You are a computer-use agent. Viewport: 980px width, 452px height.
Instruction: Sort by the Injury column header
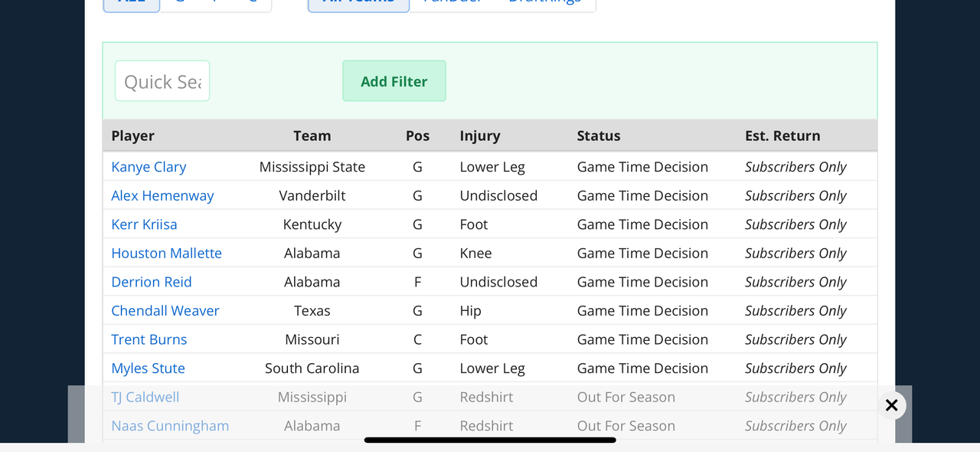tap(479, 136)
